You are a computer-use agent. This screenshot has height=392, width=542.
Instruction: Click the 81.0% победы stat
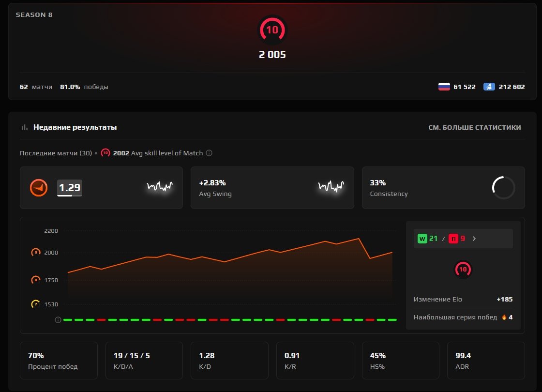click(x=84, y=87)
